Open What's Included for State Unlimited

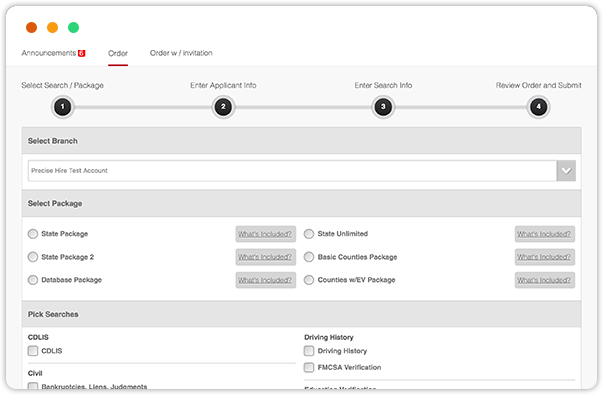pos(545,234)
